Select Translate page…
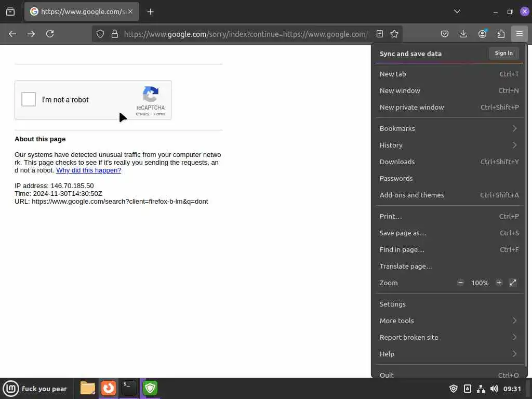The width and height of the screenshot is (532, 399). (449, 267)
